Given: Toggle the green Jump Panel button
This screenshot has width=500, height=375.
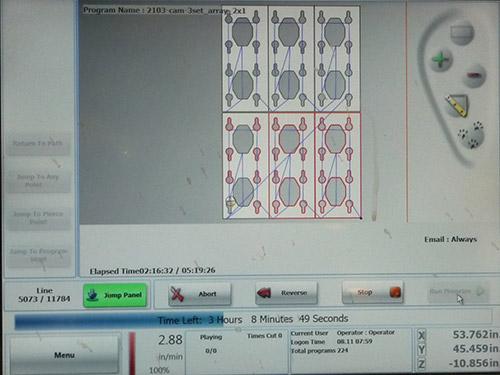Looking at the screenshot, I should pyautogui.click(x=115, y=295).
